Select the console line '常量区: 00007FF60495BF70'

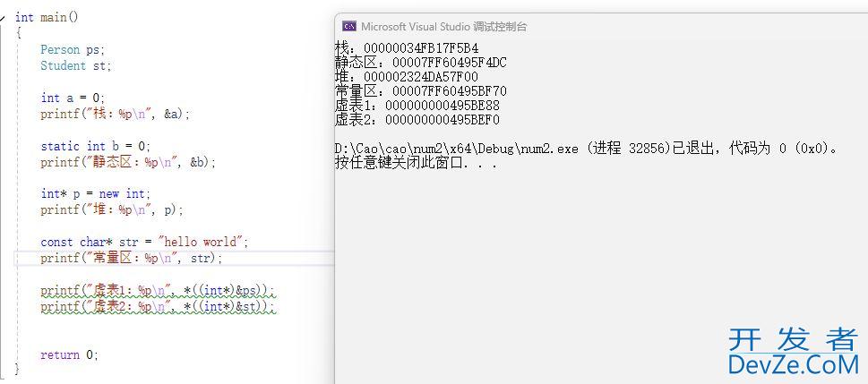coord(421,90)
